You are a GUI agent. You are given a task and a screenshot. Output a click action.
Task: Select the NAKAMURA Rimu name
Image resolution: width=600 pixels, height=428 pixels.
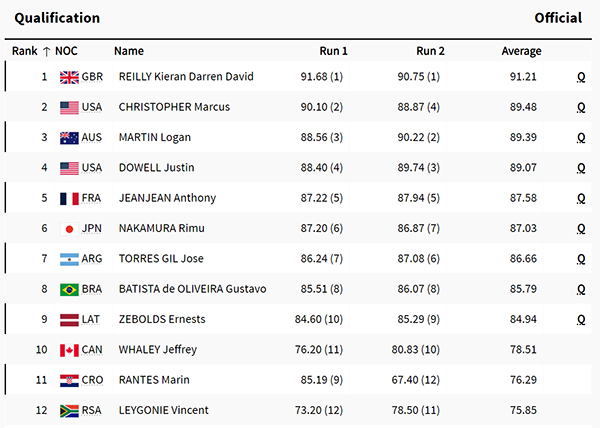(161, 228)
